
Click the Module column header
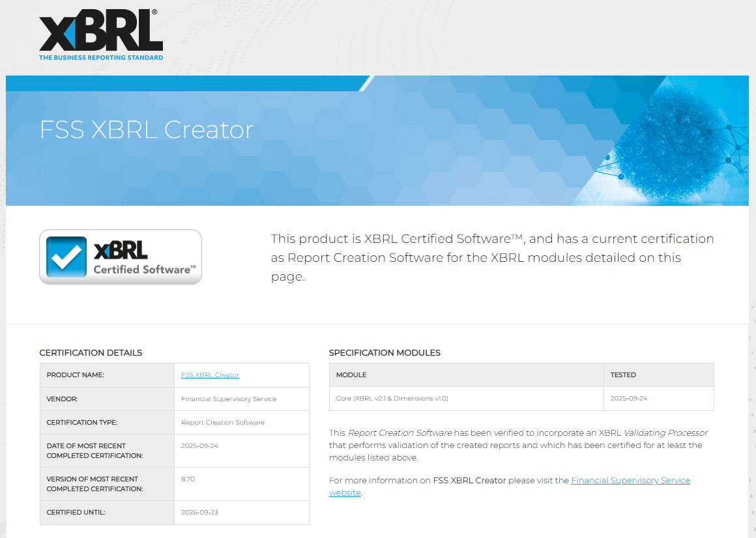351,375
